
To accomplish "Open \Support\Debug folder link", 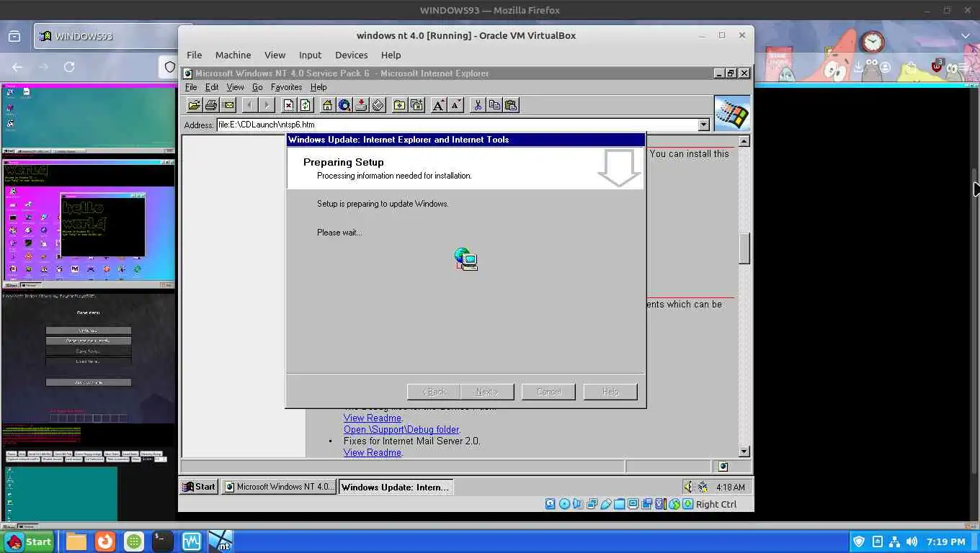I will (x=401, y=429).
